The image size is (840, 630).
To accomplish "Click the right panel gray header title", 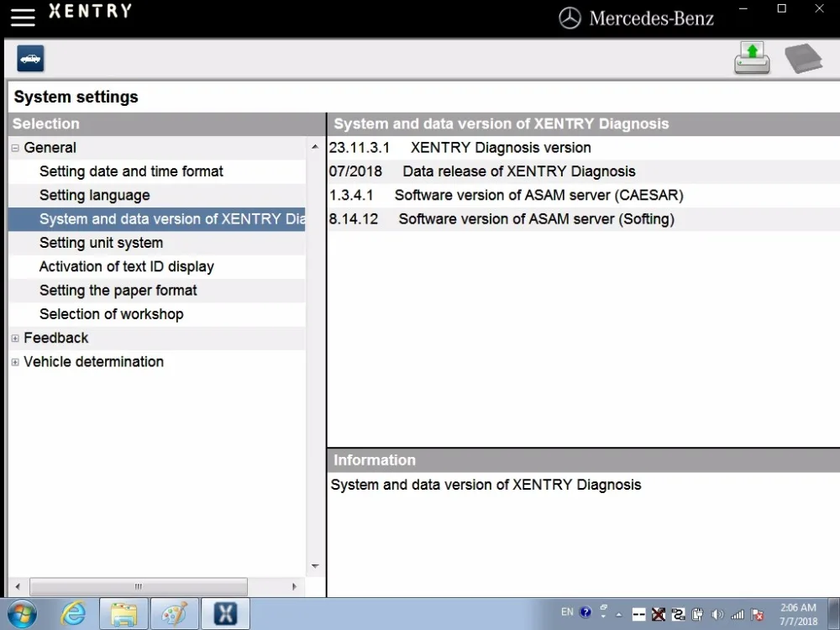I will pos(501,123).
